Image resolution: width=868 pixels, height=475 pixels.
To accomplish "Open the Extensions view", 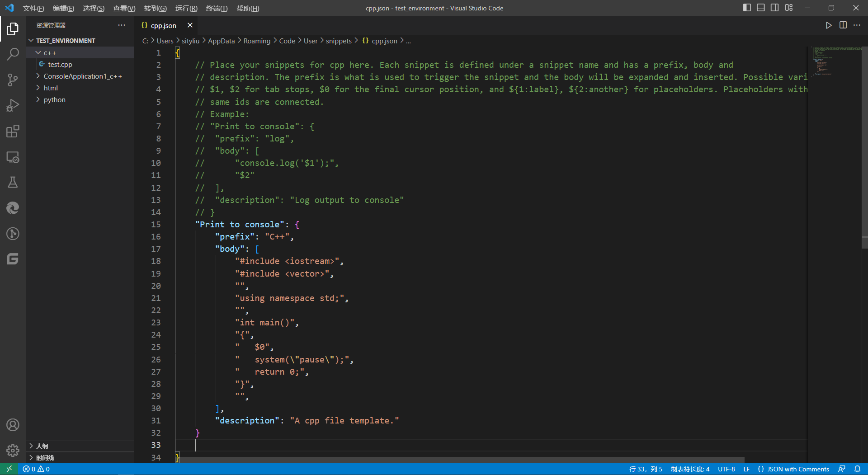I will [13, 132].
